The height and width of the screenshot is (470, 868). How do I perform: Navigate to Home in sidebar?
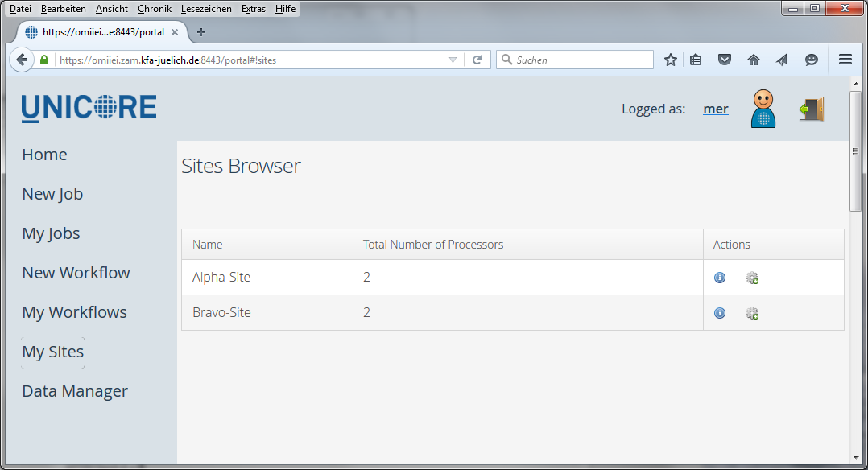pos(44,155)
